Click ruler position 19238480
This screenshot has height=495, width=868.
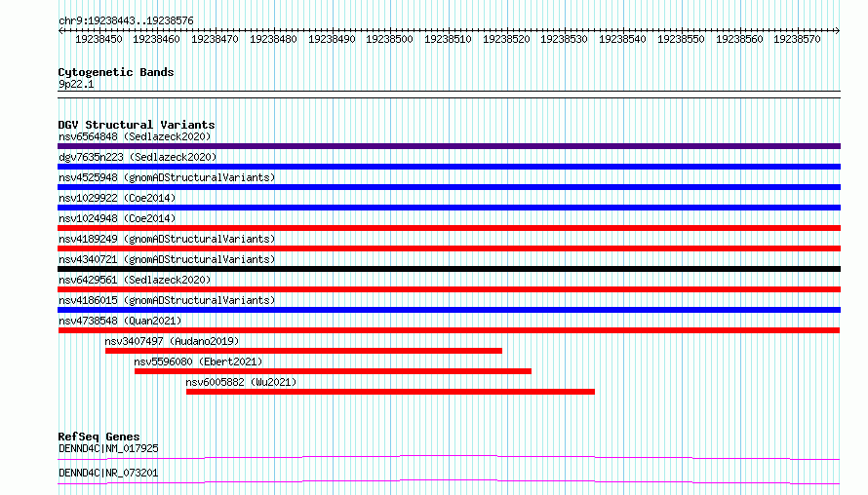(273, 39)
